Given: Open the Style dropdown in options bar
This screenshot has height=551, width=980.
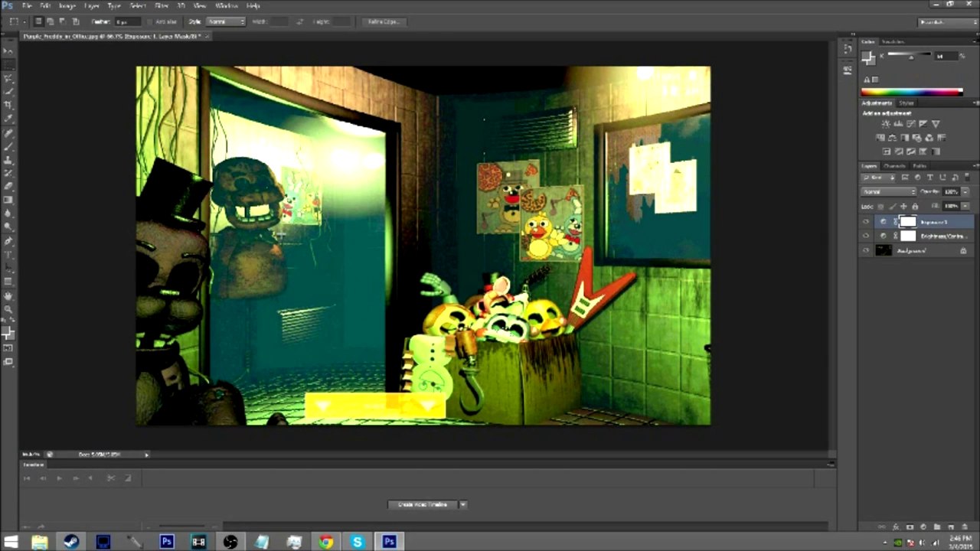Looking at the screenshot, I should 226,21.
